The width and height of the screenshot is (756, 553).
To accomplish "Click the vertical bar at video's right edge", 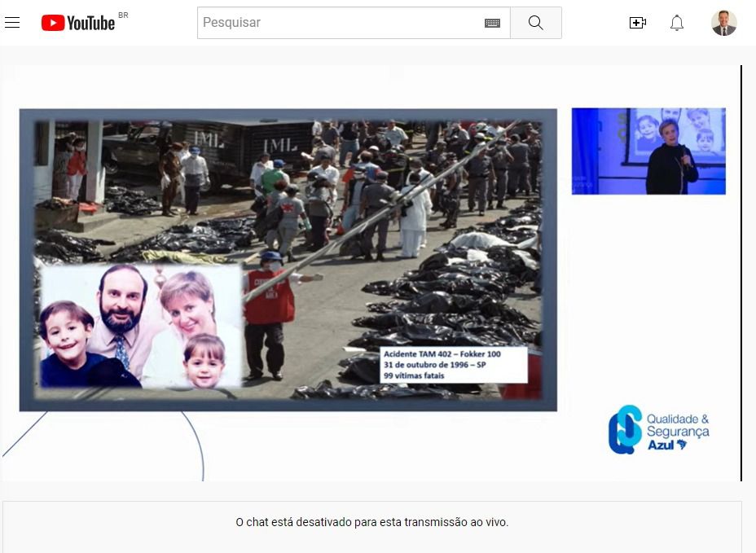I will point(741,273).
